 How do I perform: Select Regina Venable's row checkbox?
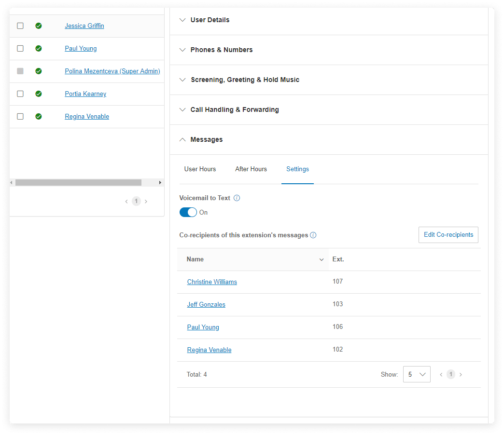click(x=20, y=117)
